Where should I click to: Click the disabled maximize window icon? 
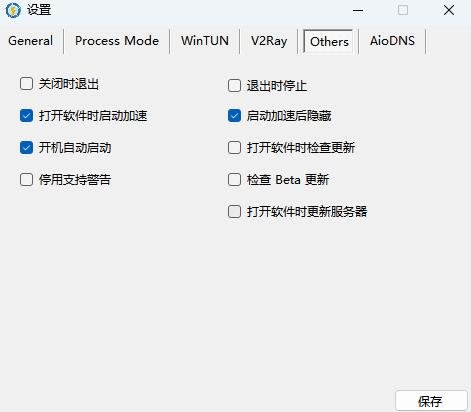[x=403, y=10]
